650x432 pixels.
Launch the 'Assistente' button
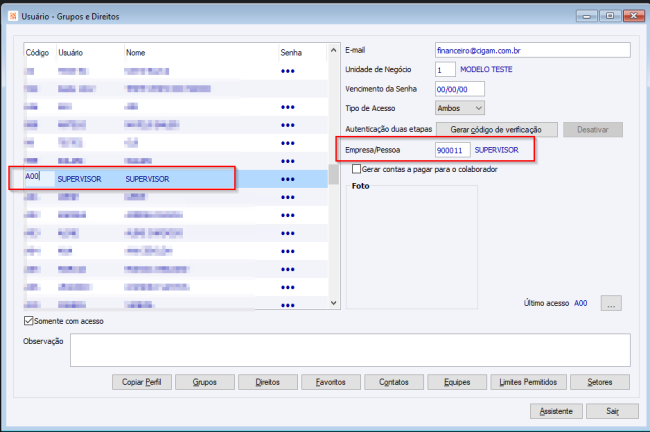click(556, 411)
